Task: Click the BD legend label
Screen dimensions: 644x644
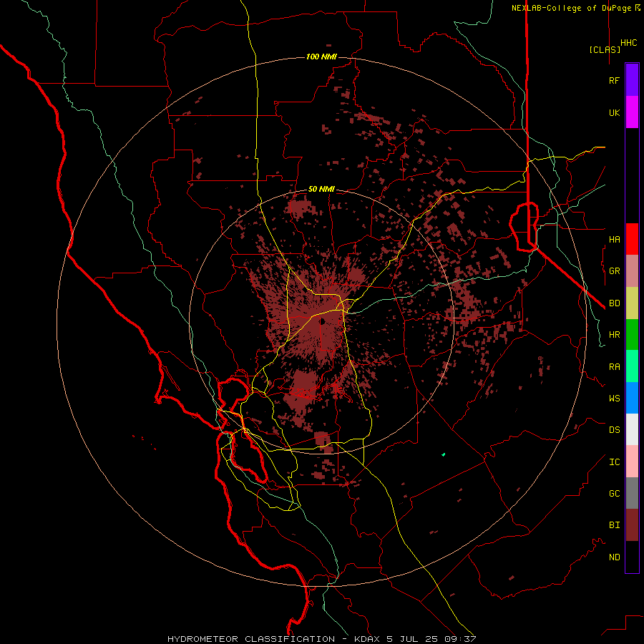Action: click(x=614, y=303)
